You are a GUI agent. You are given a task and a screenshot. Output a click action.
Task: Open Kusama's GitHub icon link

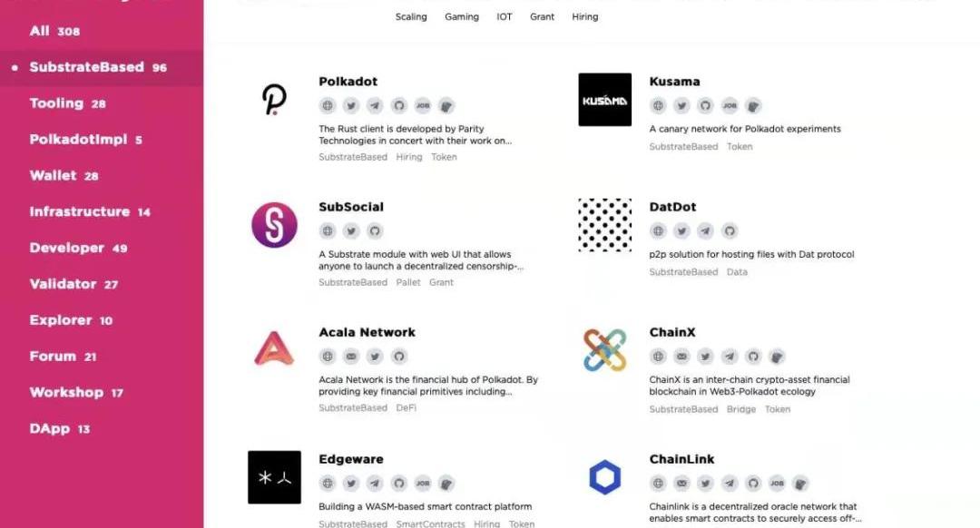click(x=730, y=106)
